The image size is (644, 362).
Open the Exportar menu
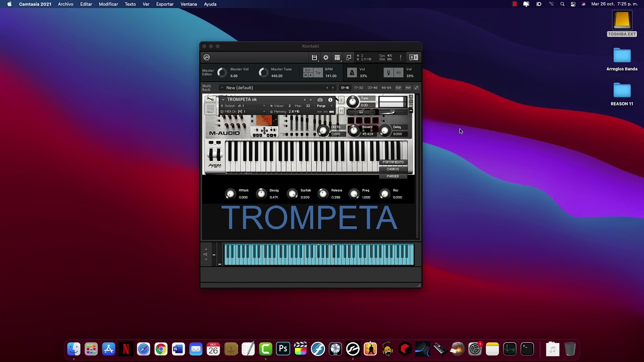pos(165,4)
